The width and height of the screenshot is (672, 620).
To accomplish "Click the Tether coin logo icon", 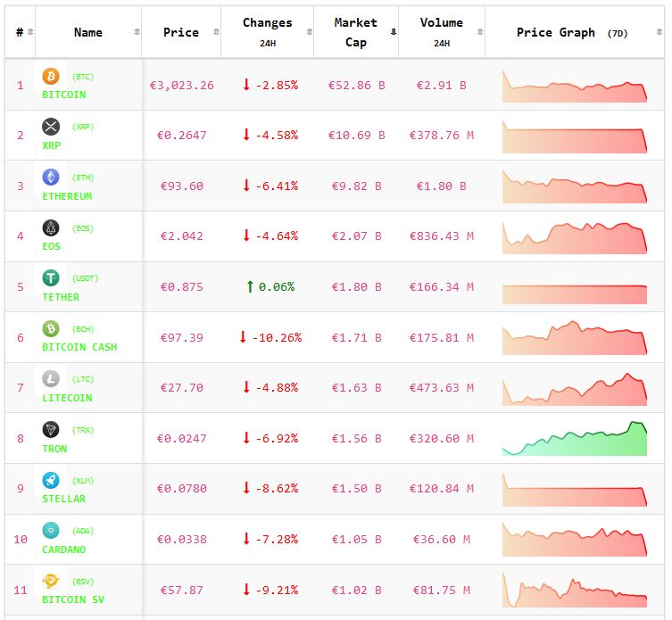I will tap(51, 278).
